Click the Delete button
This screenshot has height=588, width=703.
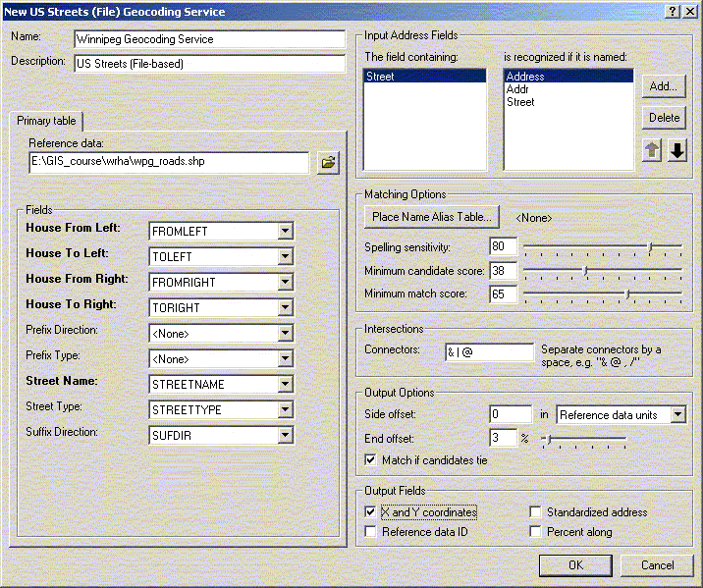[x=664, y=118]
